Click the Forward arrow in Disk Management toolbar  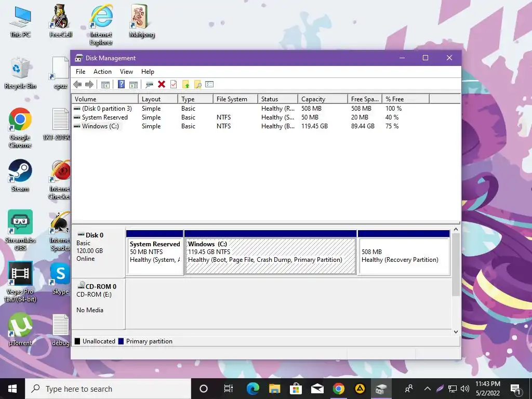pos(89,85)
